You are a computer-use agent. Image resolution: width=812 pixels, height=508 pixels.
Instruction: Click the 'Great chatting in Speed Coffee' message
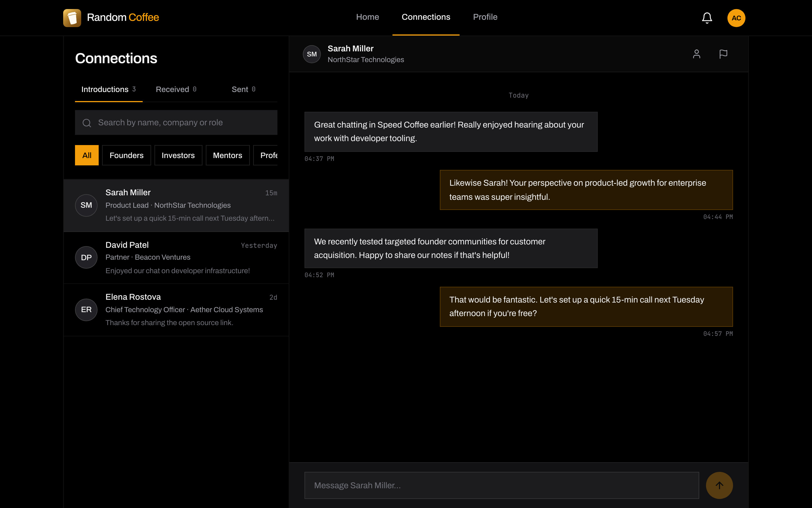(x=451, y=132)
